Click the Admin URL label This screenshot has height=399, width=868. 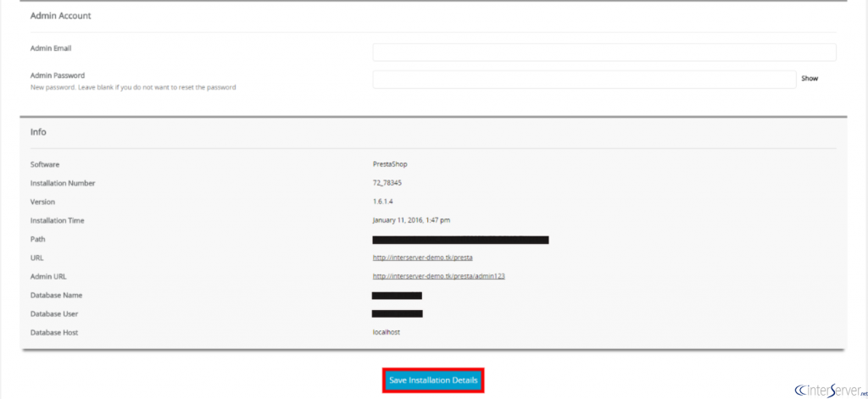click(48, 276)
